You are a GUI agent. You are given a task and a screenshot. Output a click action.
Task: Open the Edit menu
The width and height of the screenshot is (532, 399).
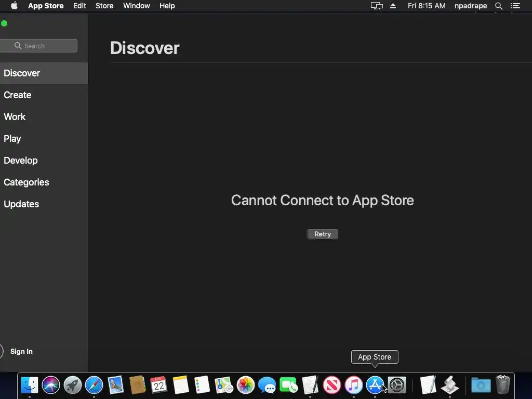[79, 6]
